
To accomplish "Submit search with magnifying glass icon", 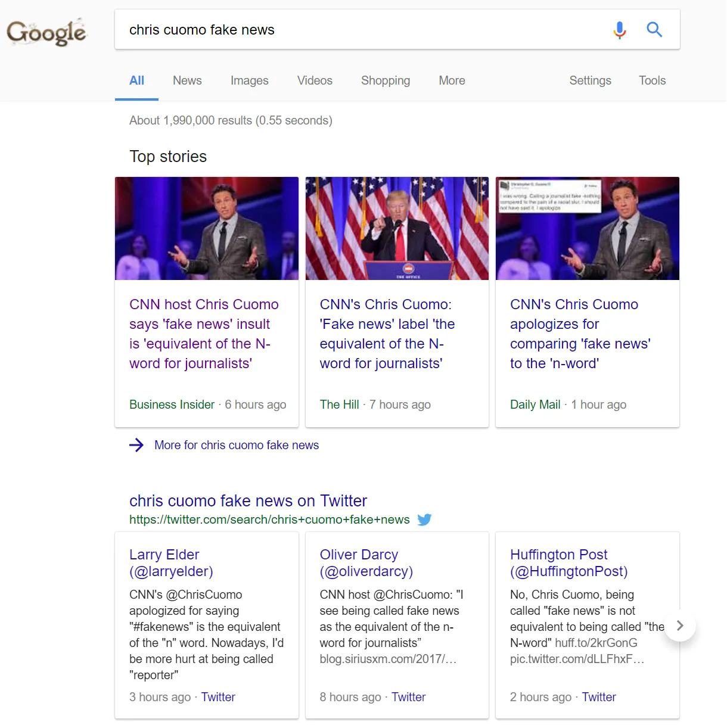I will (x=654, y=29).
